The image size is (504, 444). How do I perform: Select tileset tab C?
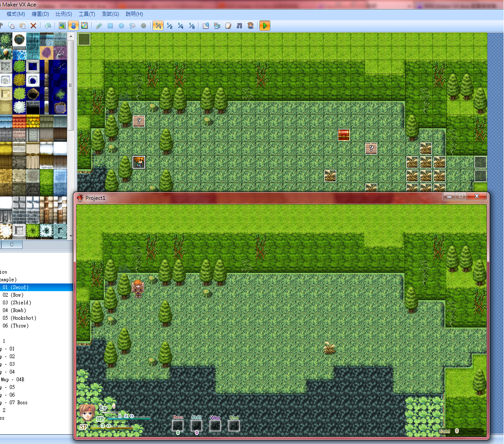point(12,245)
